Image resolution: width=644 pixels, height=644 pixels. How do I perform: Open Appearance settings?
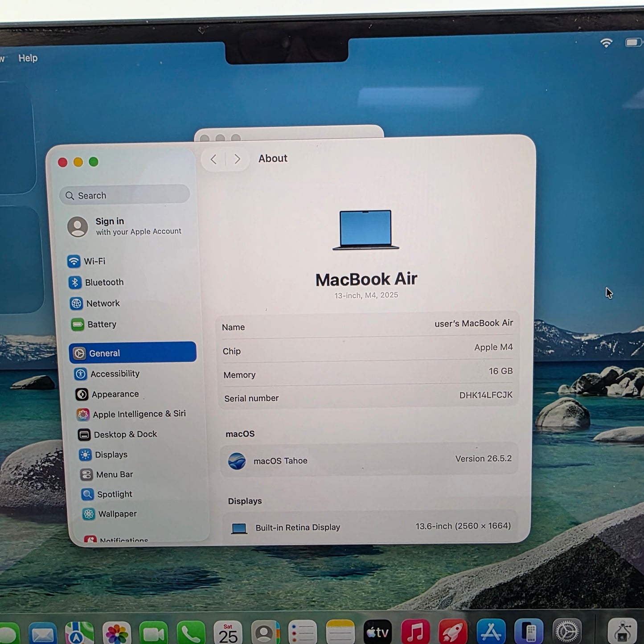click(x=107, y=394)
